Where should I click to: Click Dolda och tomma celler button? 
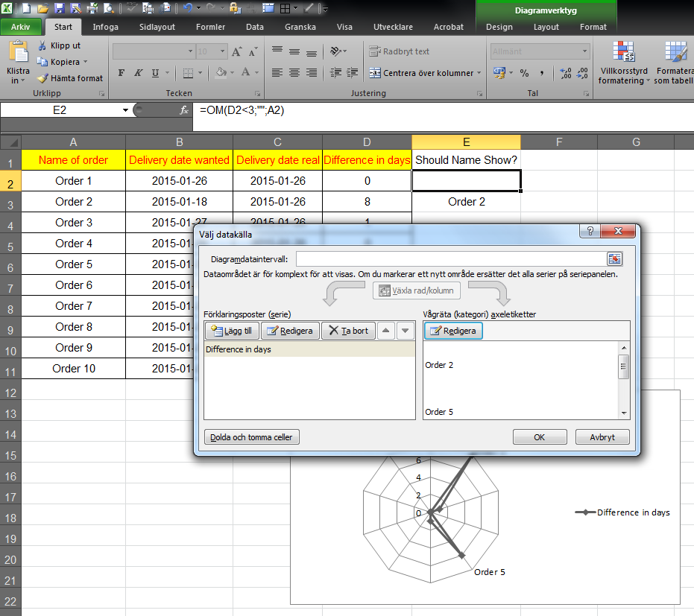(251, 437)
